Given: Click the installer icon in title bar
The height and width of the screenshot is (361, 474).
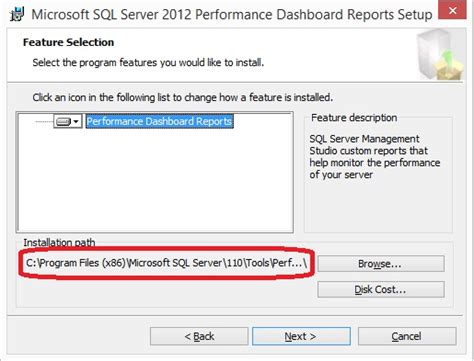Looking at the screenshot, I should click(x=17, y=14).
